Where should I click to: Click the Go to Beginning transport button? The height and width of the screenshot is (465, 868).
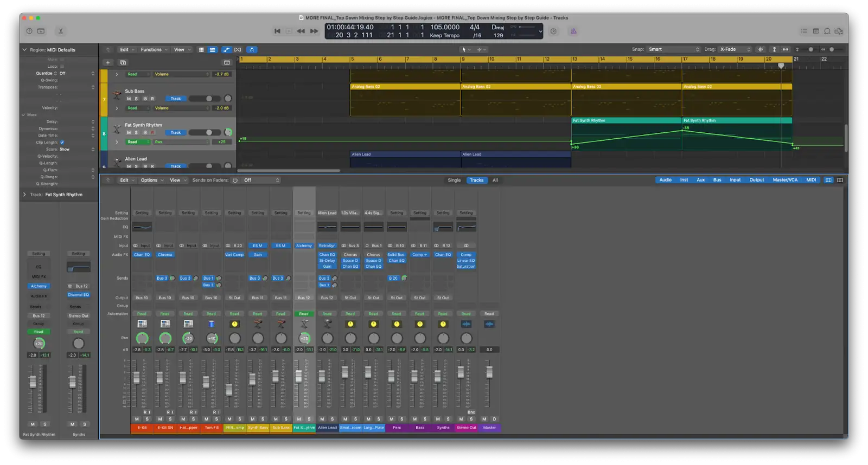277,31
